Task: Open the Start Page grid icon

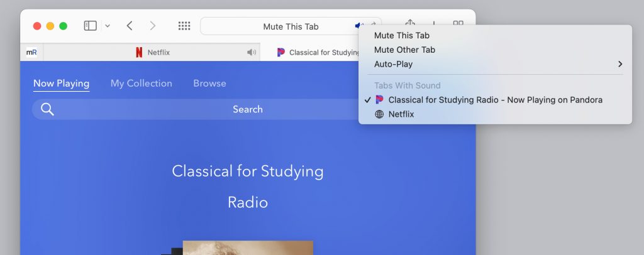Action: coord(184,26)
